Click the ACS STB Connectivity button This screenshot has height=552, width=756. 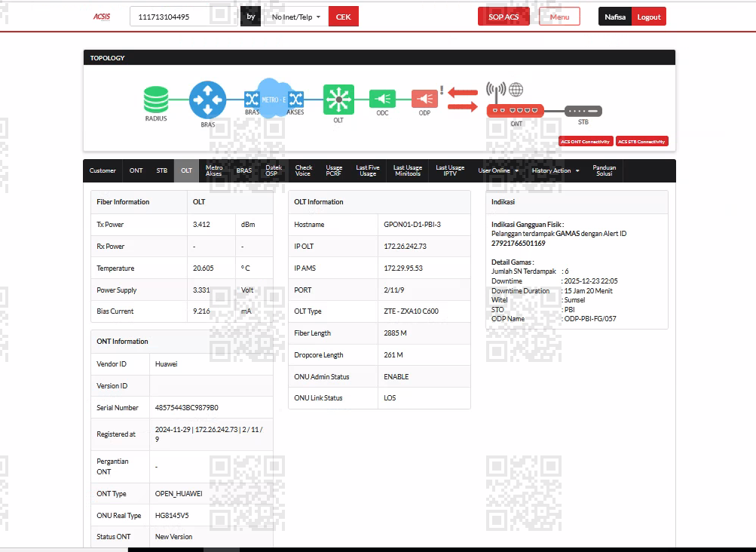coord(641,141)
